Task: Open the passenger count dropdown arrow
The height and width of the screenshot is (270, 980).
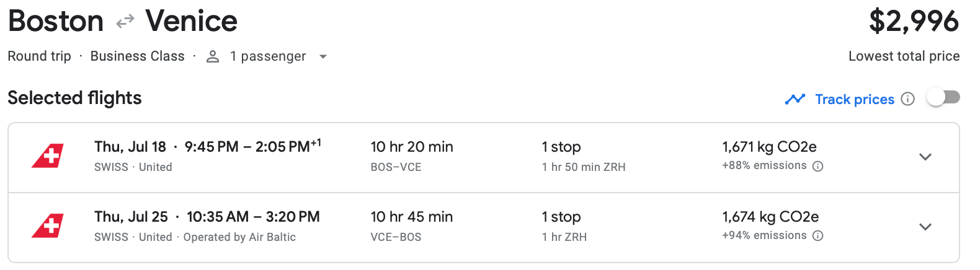Action: point(323,57)
